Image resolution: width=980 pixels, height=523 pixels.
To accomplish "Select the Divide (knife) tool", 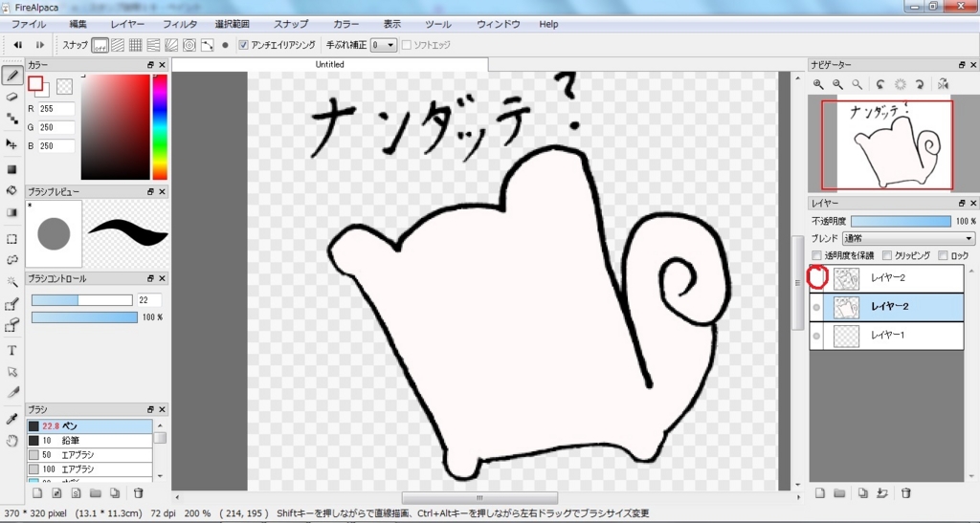I will click(x=11, y=393).
